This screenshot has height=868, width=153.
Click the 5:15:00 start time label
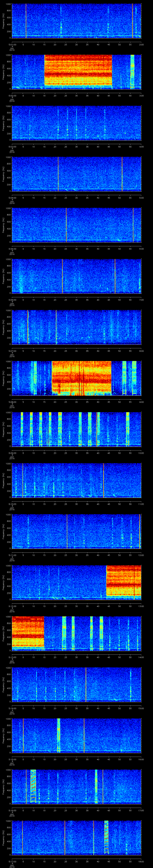tap(12, 760)
